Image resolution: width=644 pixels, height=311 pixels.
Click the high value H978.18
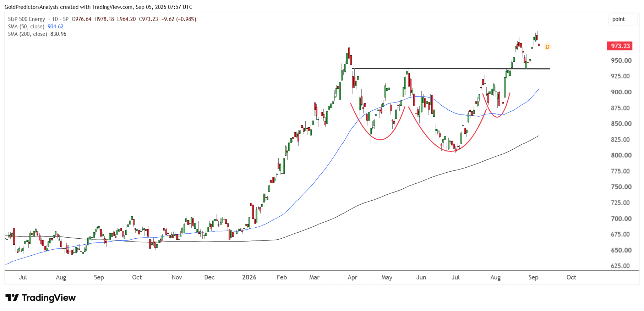[104, 19]
